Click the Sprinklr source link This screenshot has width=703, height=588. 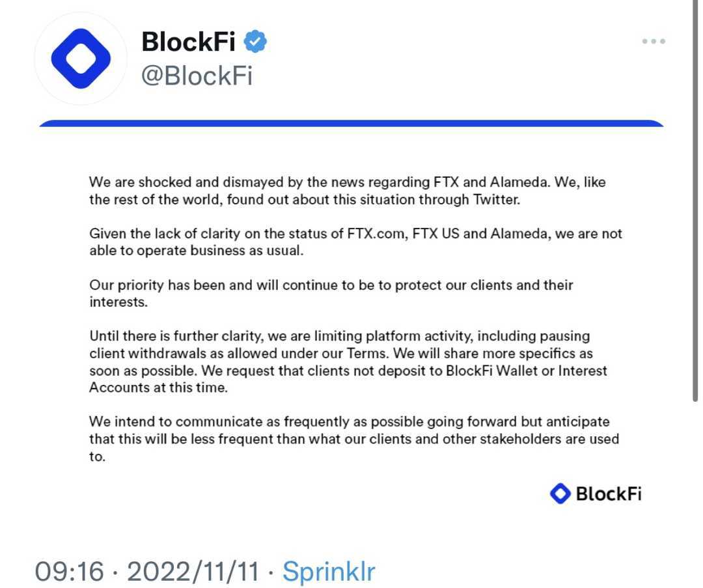pyautogui.click(x=329, y=572)
